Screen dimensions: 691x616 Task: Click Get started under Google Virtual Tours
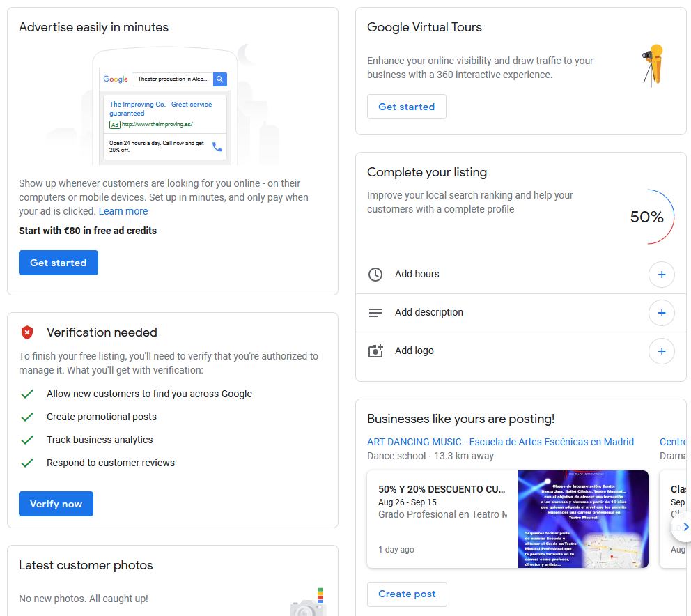point(406,107)
